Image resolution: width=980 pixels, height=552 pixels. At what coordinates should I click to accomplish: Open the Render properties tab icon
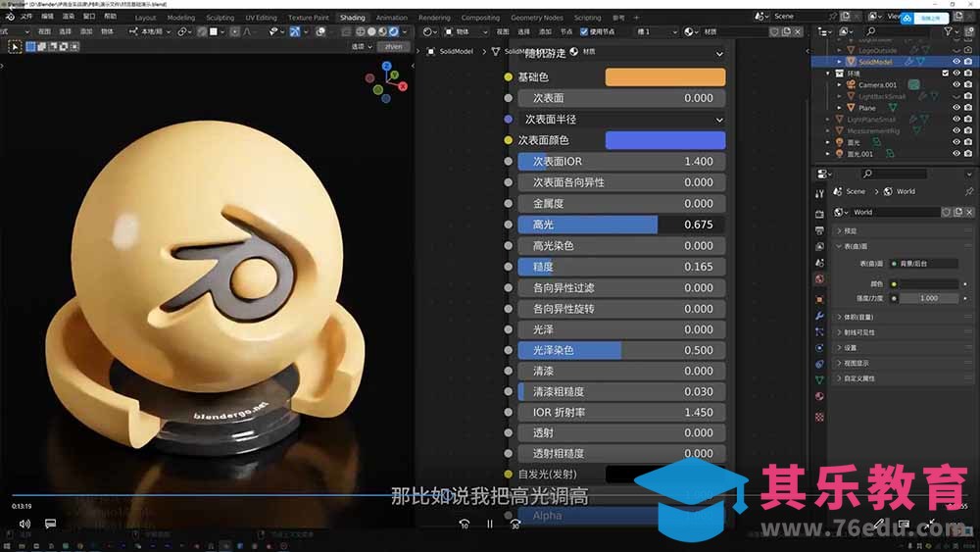pyautogui.click(x=819, y=214)
